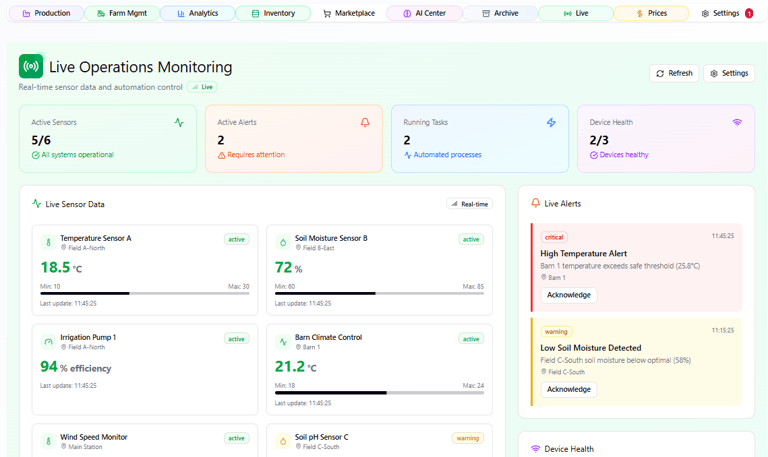Open the Analytics tab
Viewport: 768px width, 457px height.
197,13
